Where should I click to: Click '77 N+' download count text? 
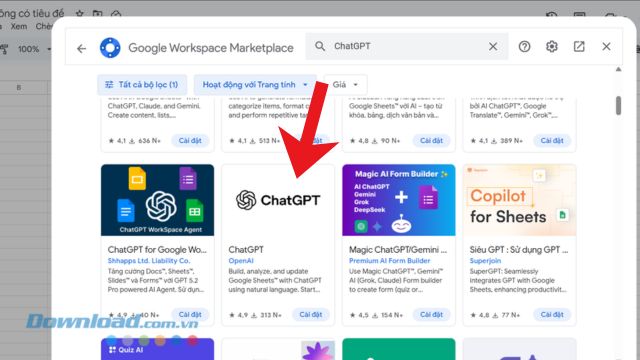coord(511,315)
